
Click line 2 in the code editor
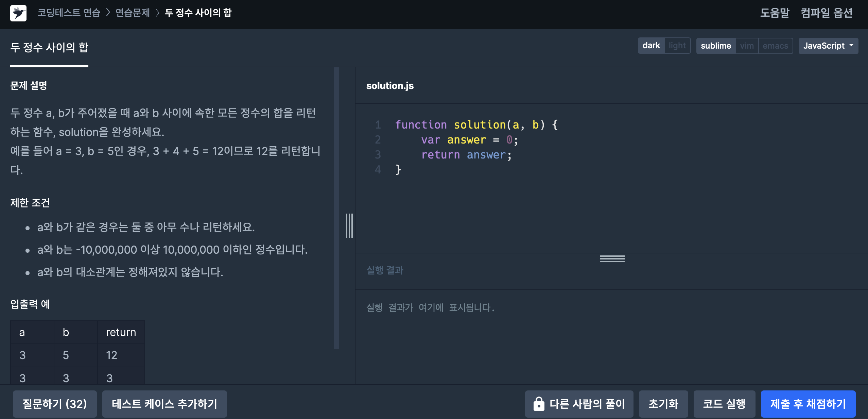coord(469,140)
